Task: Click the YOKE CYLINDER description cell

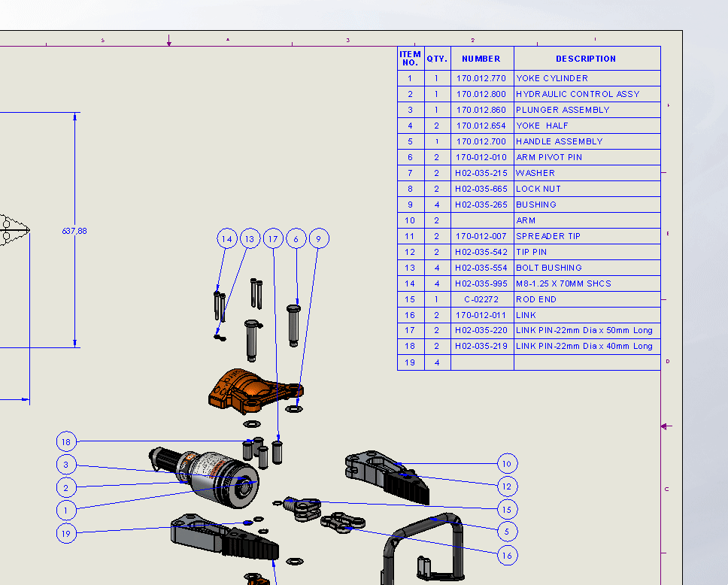Action: pos(587,78)
